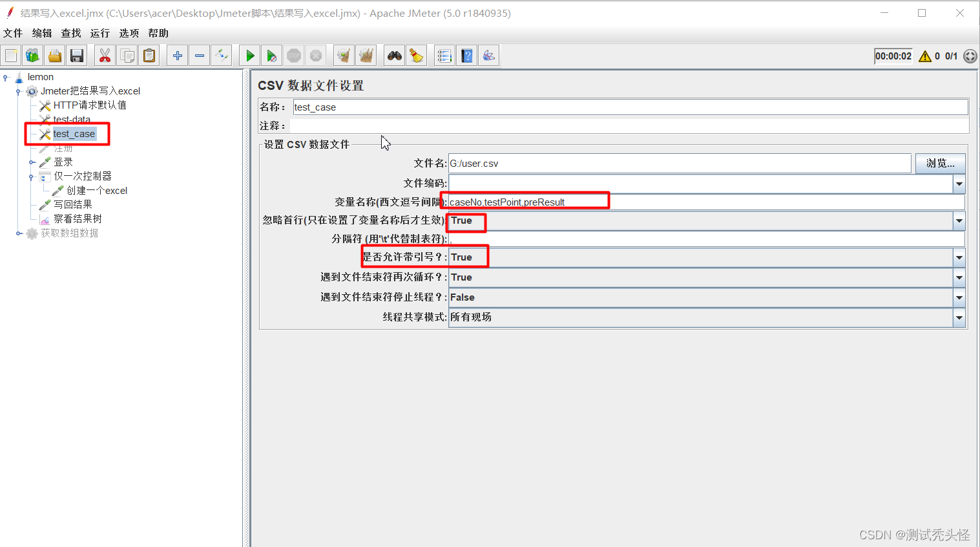Open the 文件 menu
The image size is (980, 547).
pos(13,33)
